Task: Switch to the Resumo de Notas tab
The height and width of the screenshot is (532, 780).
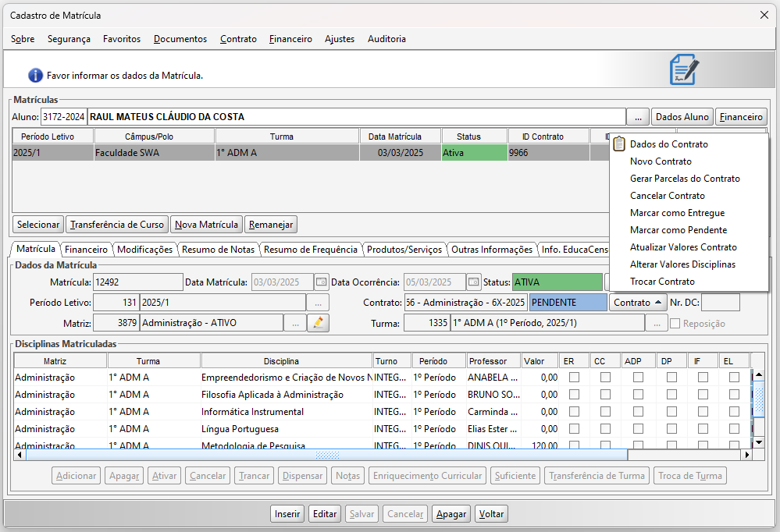Action: point(218,250)
